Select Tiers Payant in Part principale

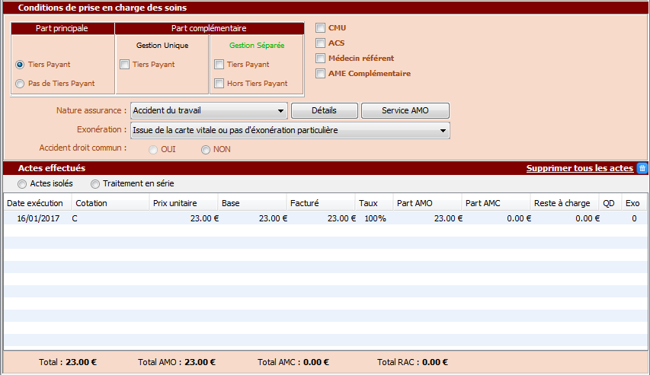20,65
